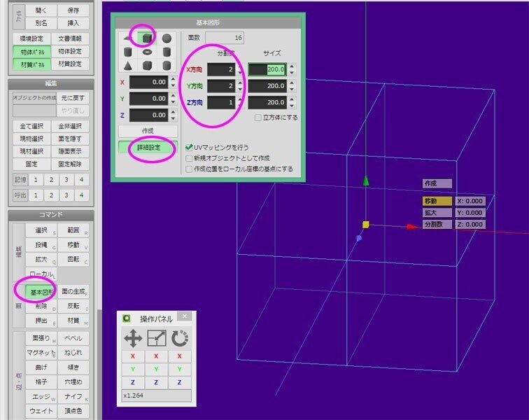This screenshot has width=529, height=420.
Task: Click the Y: 0.000 viewport value
Action: pyautogui.click(x=470, y=213)
